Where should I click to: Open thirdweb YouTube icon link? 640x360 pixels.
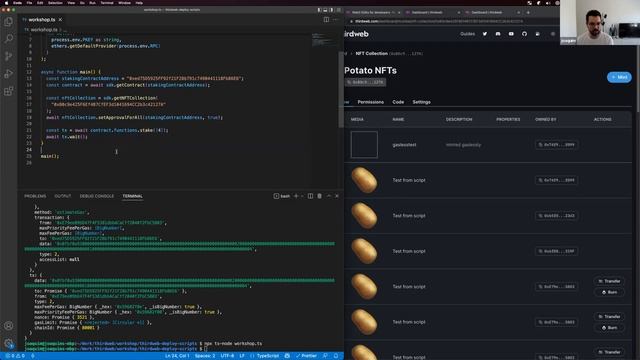click(x=511, y=34)
